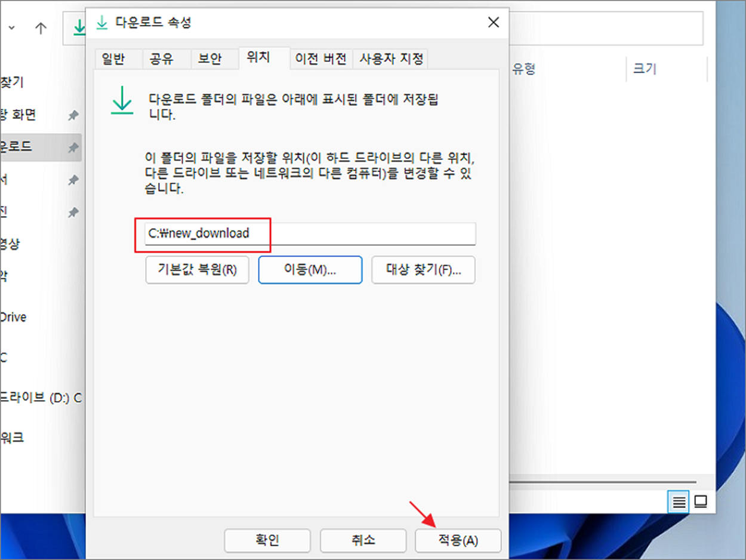746x560 pixels.
Task: Click the folder path input field
Action: click(310, 233)
